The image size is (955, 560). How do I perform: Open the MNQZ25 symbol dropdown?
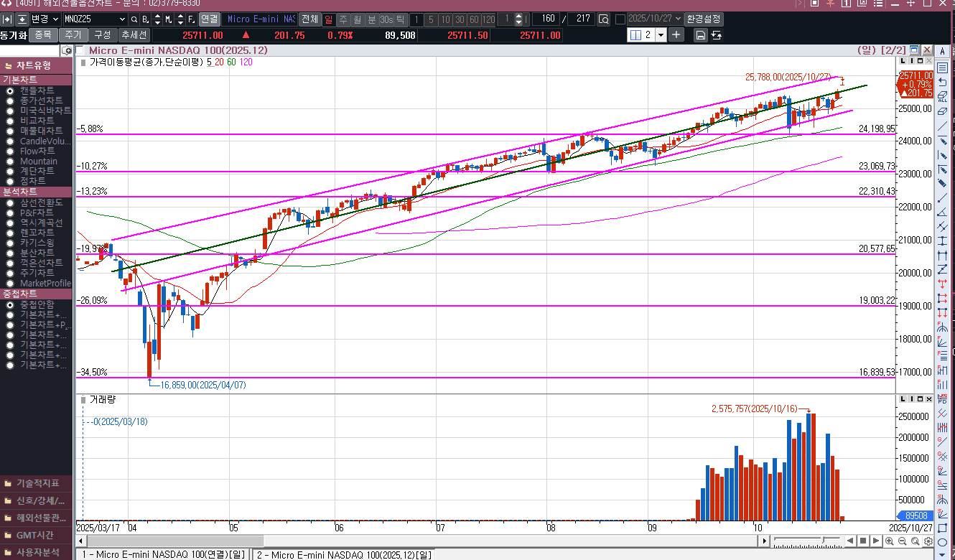121,19
